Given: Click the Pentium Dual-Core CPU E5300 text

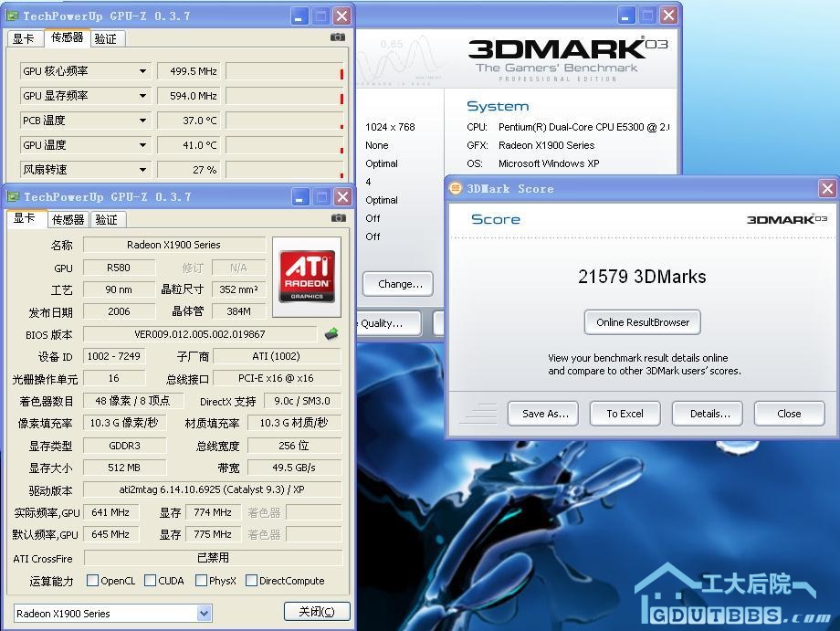Looking at the screenshot, I should [x=583, y=127].
